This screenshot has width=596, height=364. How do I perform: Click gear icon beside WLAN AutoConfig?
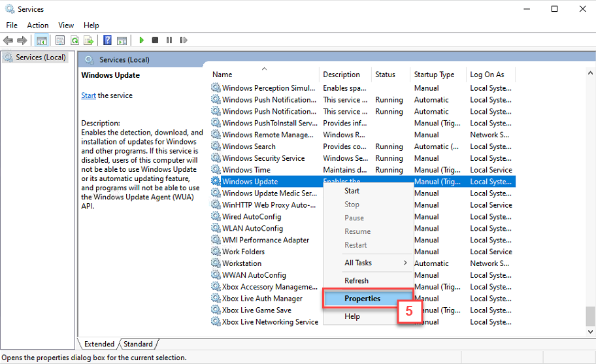[x=216, y=228]
